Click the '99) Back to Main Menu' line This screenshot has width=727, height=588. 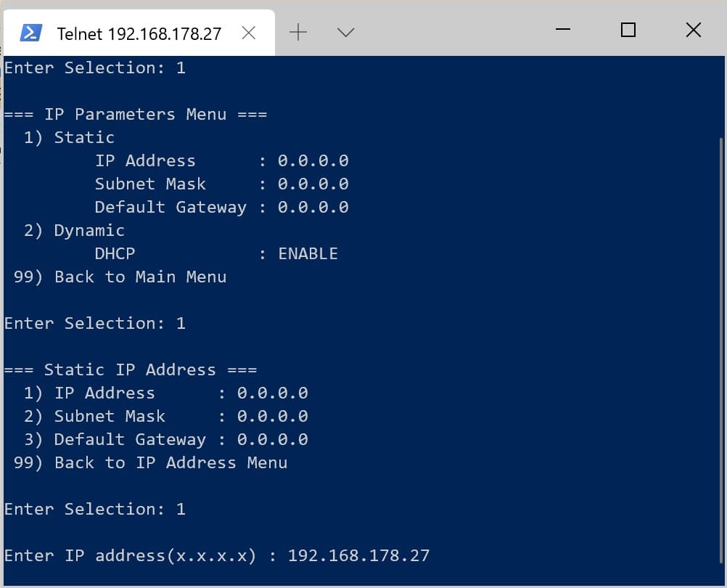(x=120, y=277)
